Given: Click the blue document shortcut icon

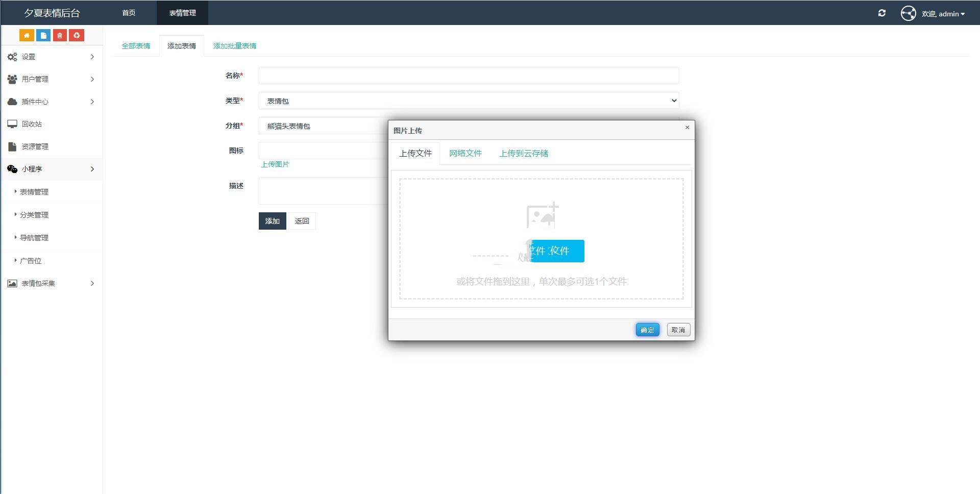Looking at the screenshot, I should click(x=43, y=35).
